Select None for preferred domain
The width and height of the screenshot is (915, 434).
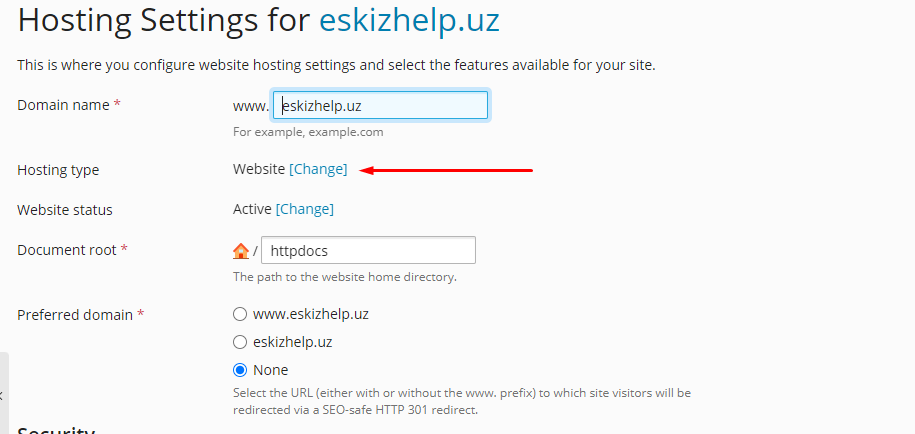[240, 370]
